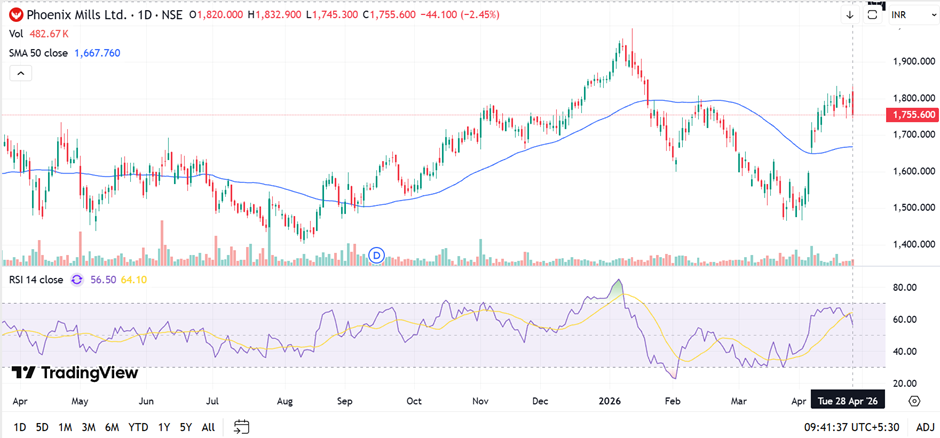Click the RSI 14 close indicator label
This screenshot has height=438, width=940.
click(37, 280)
